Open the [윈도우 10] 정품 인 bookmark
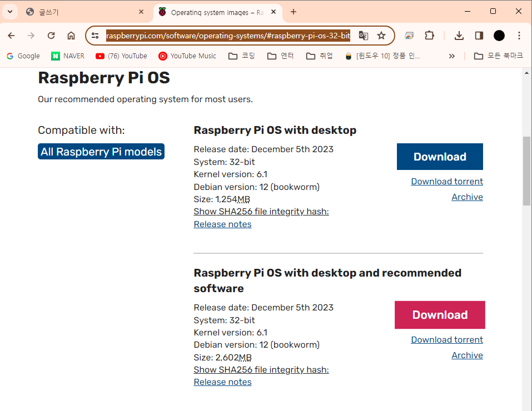The width and height of the screenshot is (532, 411). pyautogui.click(x=382, y=56)
